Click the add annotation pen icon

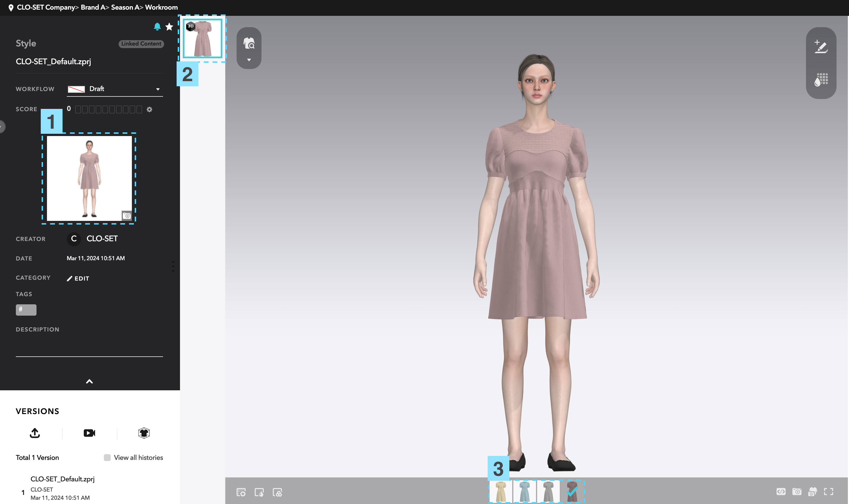tap(821, 47)
